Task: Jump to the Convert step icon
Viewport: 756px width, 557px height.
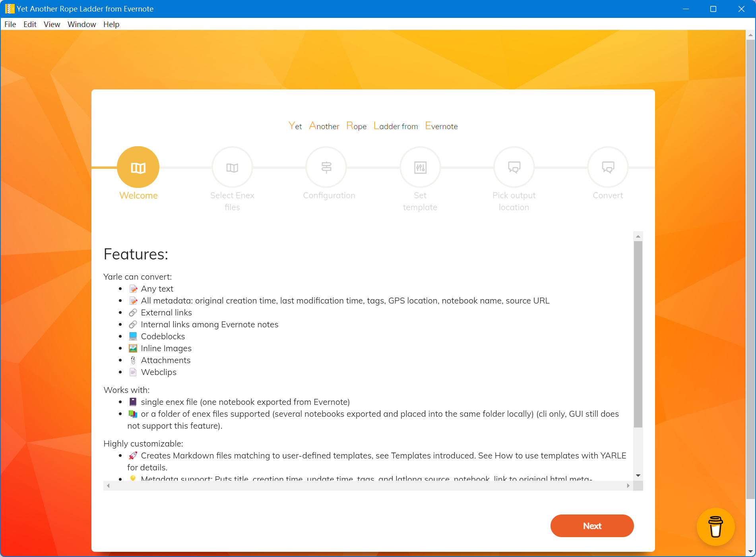Action: pos(608,167)
